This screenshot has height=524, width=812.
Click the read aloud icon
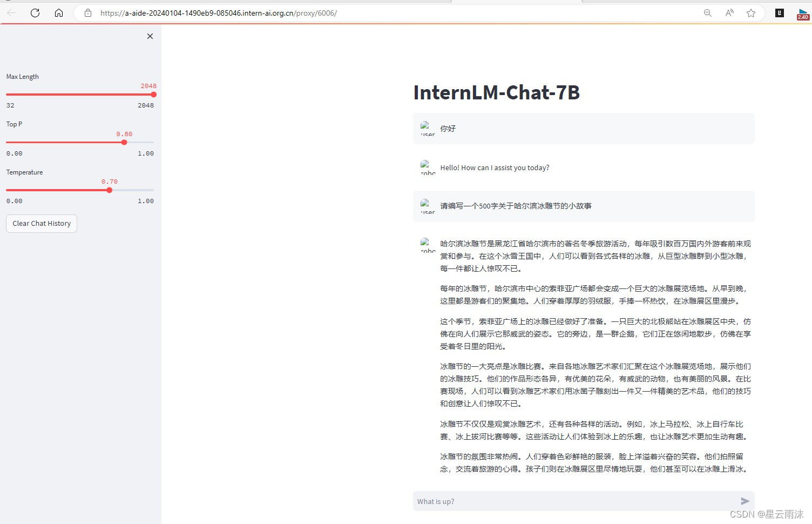[x=729, y=13]
